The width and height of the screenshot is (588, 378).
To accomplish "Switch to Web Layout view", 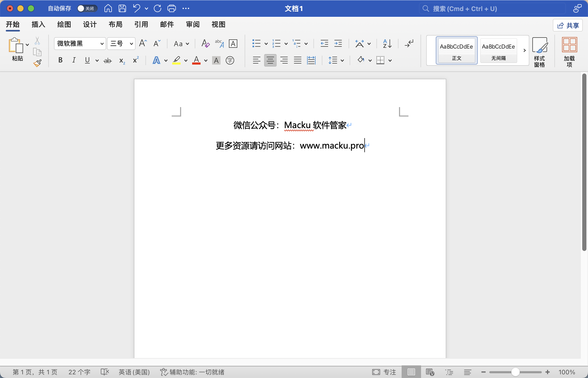I will [x=430, y=372].
